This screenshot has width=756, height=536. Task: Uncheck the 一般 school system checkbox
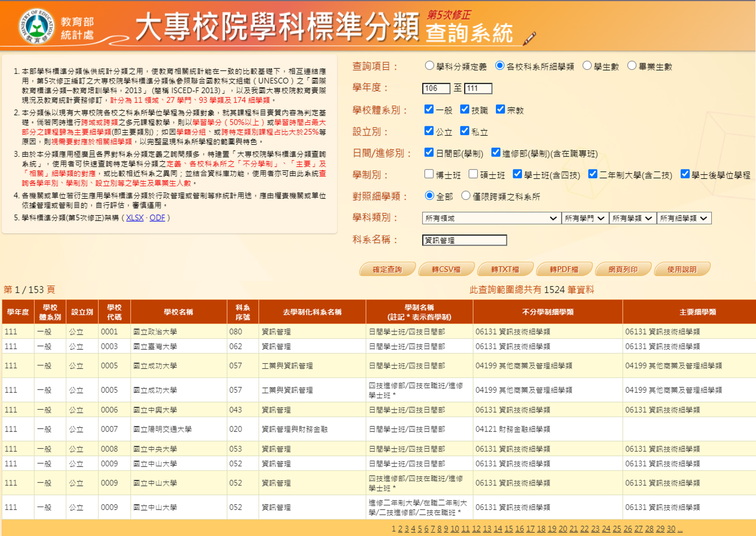tap(429, 109)
